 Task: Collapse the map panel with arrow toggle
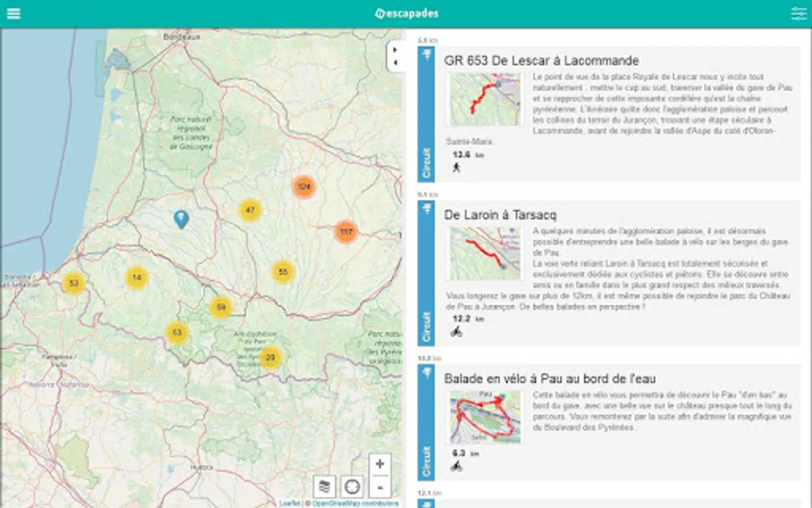pyautogui.click(x=395, y=56)
